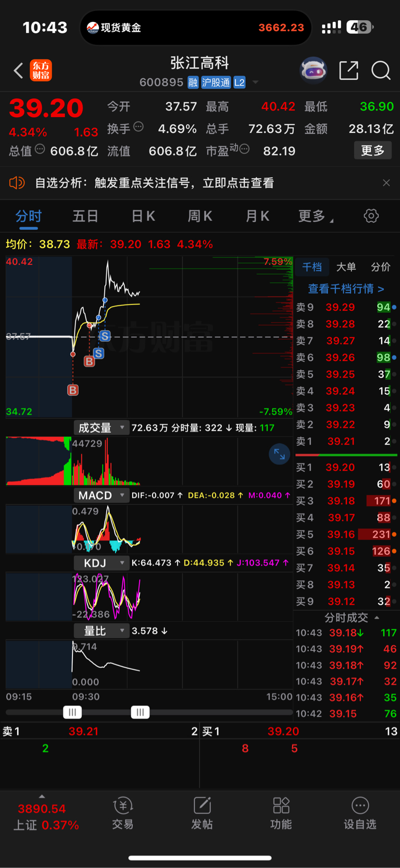Open the 交易 trade icon
The height and width of the screenshot is (868, 400).
123,813
